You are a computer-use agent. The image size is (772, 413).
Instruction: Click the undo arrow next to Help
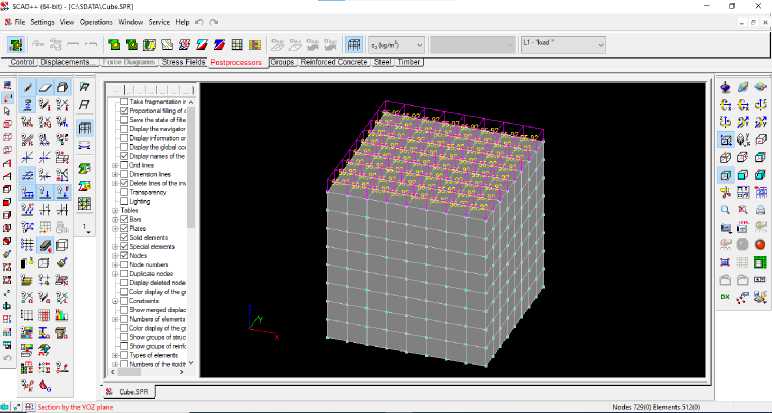coord(199,22)
